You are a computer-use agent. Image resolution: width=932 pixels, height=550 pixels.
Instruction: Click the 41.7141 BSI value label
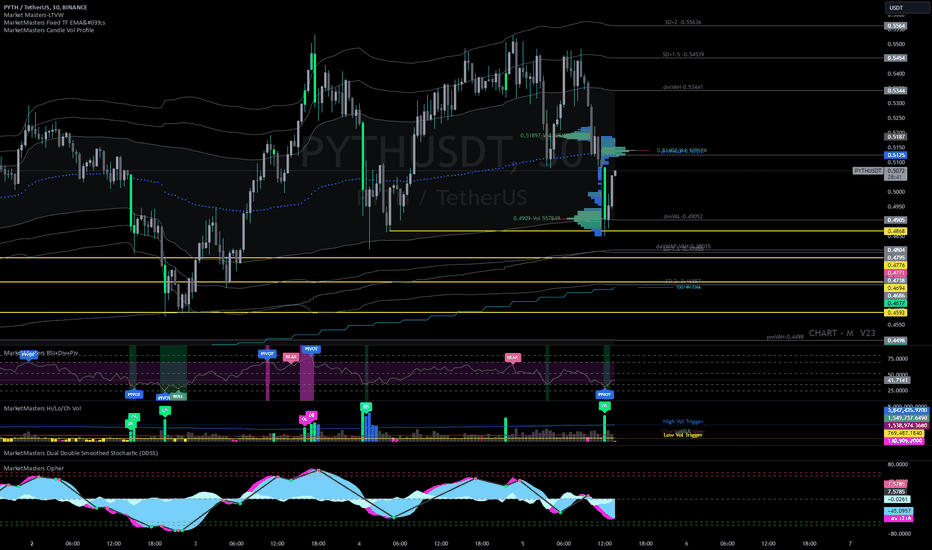pyautogui.click(x=897, y=380)
